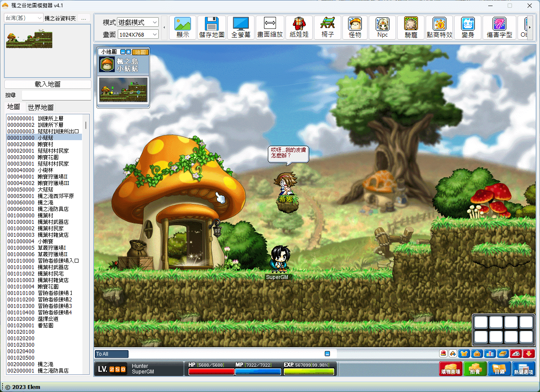Open the 騎寵 mount tool
The width and height of the screenshot is (540, 392).
(x=411, y=28)
